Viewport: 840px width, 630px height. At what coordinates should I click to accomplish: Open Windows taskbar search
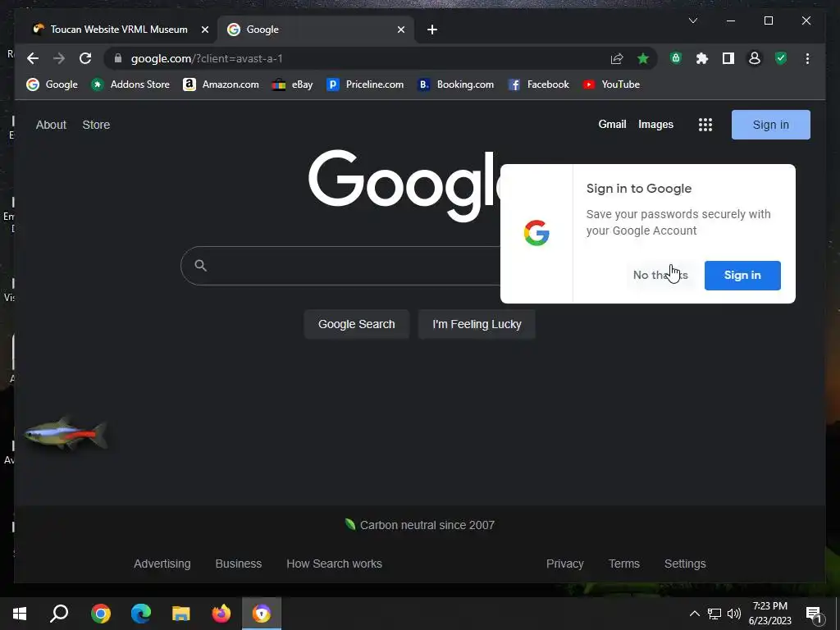coord(59,614)
